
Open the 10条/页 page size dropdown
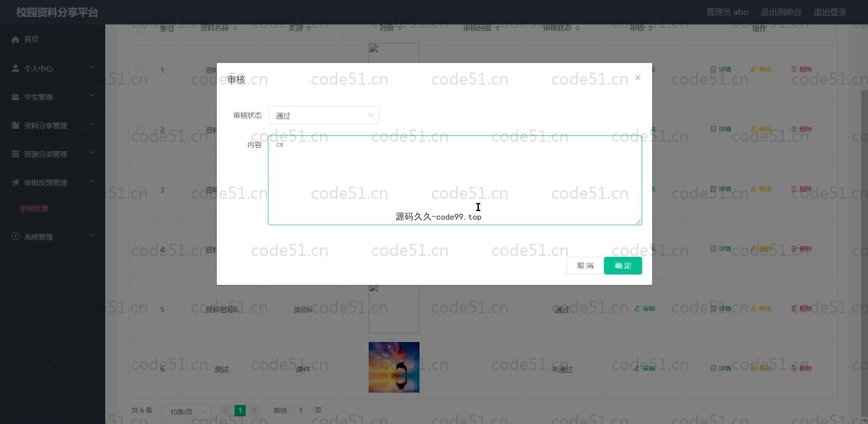point(185,412)
